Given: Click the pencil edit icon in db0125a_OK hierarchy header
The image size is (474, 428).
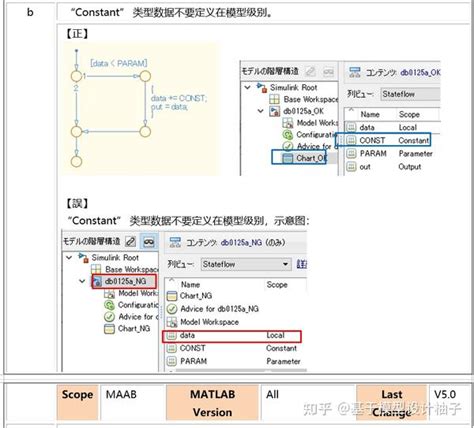Looking at the screenshot, I should click(311, 71).
